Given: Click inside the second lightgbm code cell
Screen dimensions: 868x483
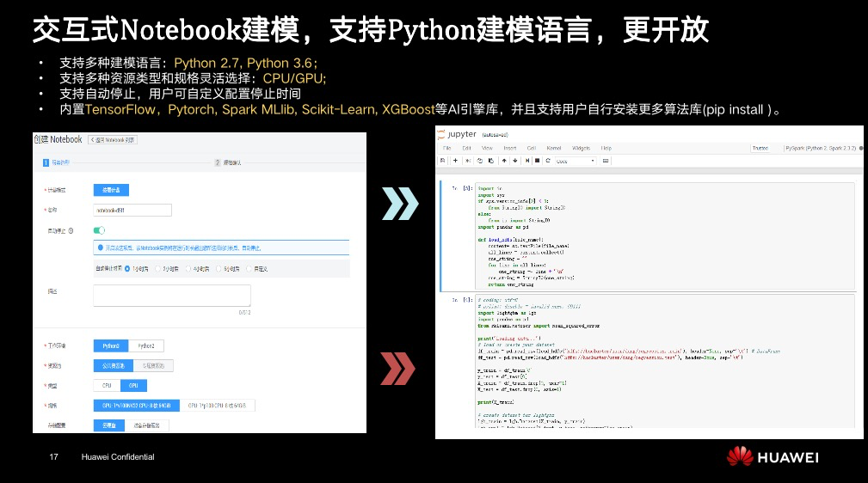Looking at the screenshot, I should [x=665, y=362].
